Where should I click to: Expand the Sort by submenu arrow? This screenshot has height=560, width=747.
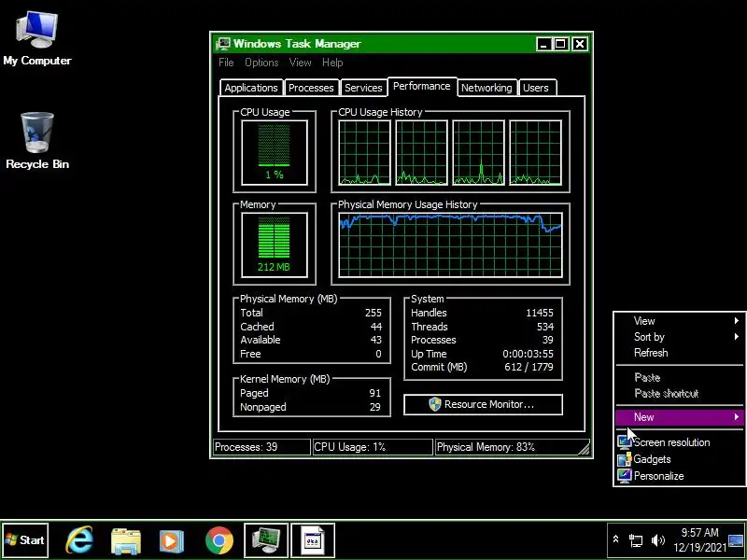point(737,337)
